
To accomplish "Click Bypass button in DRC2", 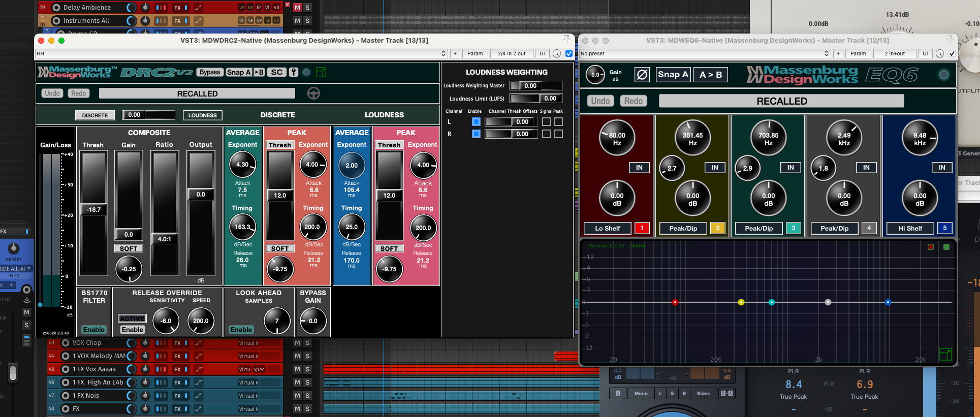I will coord(210,72).
